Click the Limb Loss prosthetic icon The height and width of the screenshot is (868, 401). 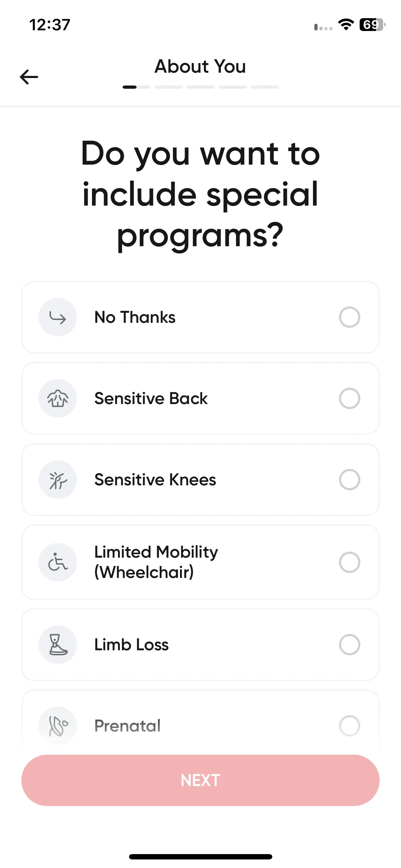click(58, 645)
